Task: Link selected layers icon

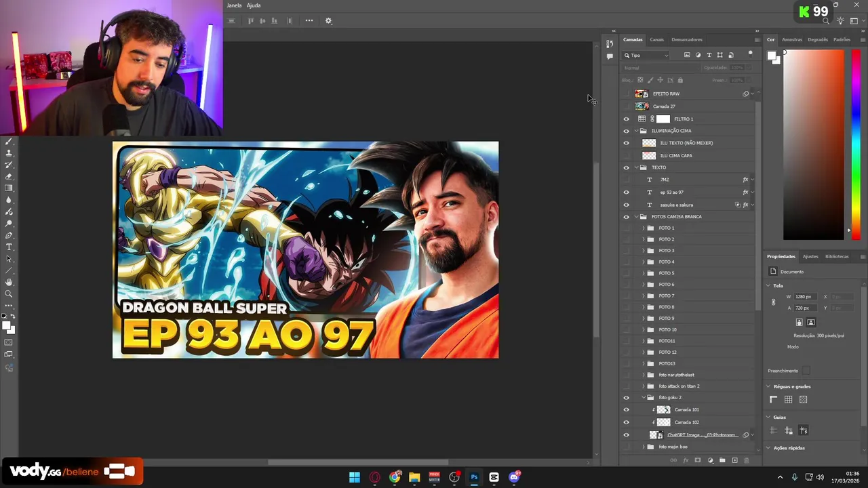Action: 673,460
